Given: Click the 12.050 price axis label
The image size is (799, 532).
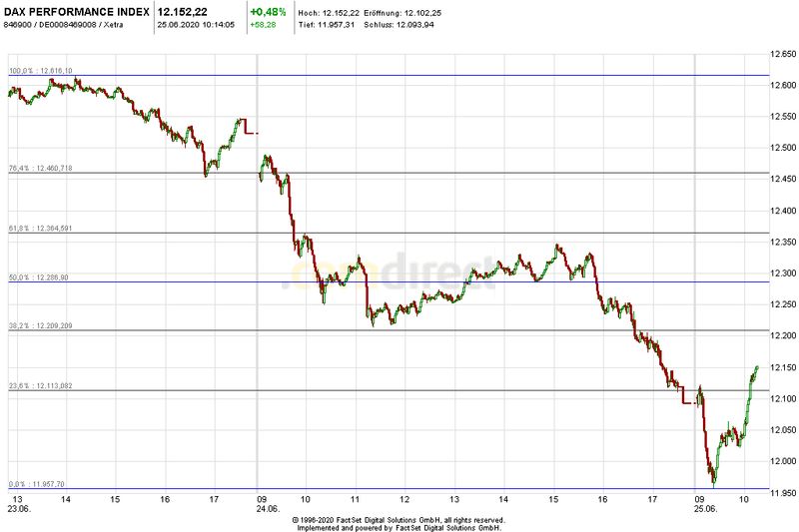Looking at the screenshot, I should [x=783, y=430].
